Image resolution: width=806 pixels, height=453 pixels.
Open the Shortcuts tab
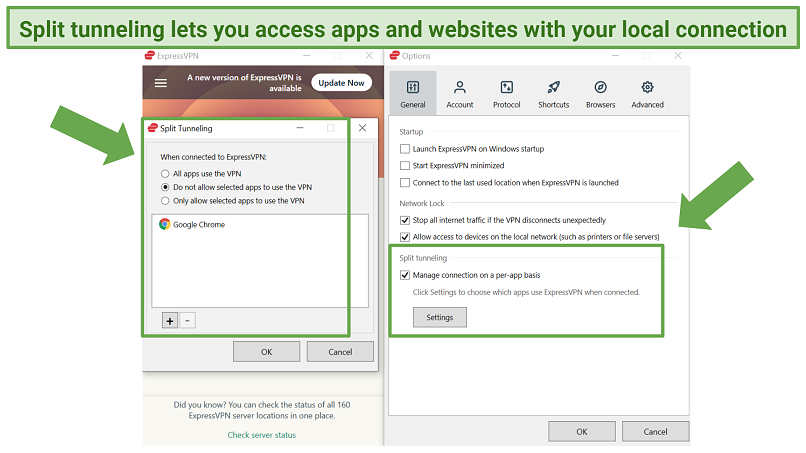(554, 94)
